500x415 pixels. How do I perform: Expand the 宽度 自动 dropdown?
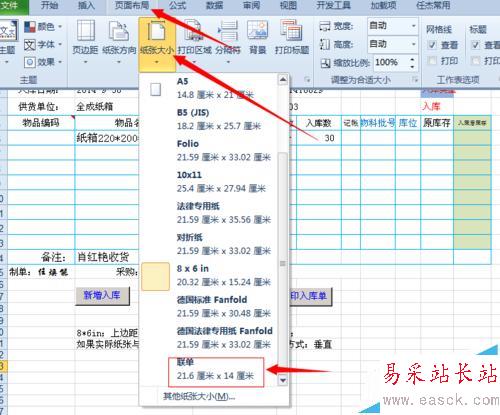[x=413, y=26]
